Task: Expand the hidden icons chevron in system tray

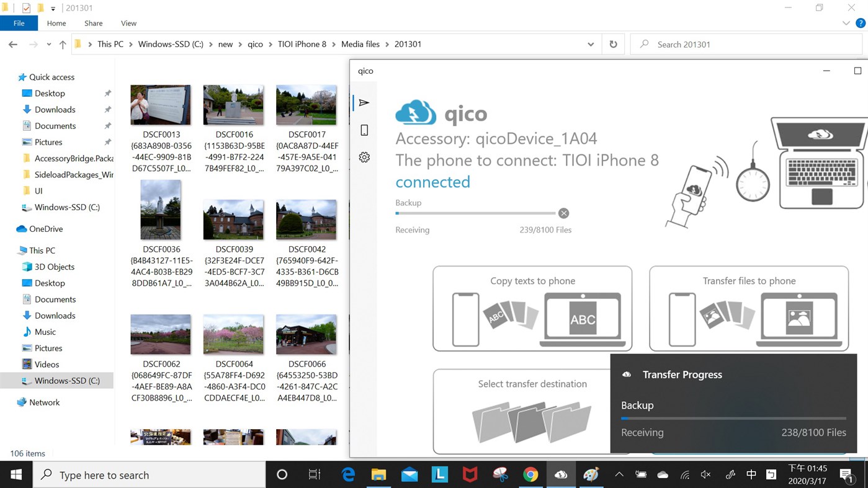Action: (x=619, y=474)
